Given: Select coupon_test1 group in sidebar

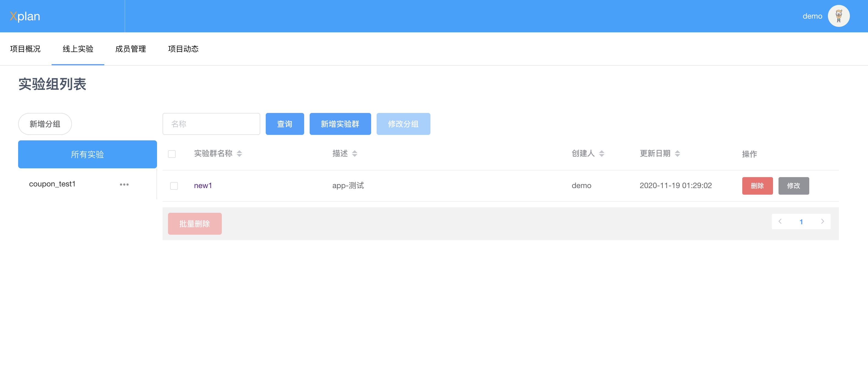Looking at the screenshot, I should click(x=52, y=184).
